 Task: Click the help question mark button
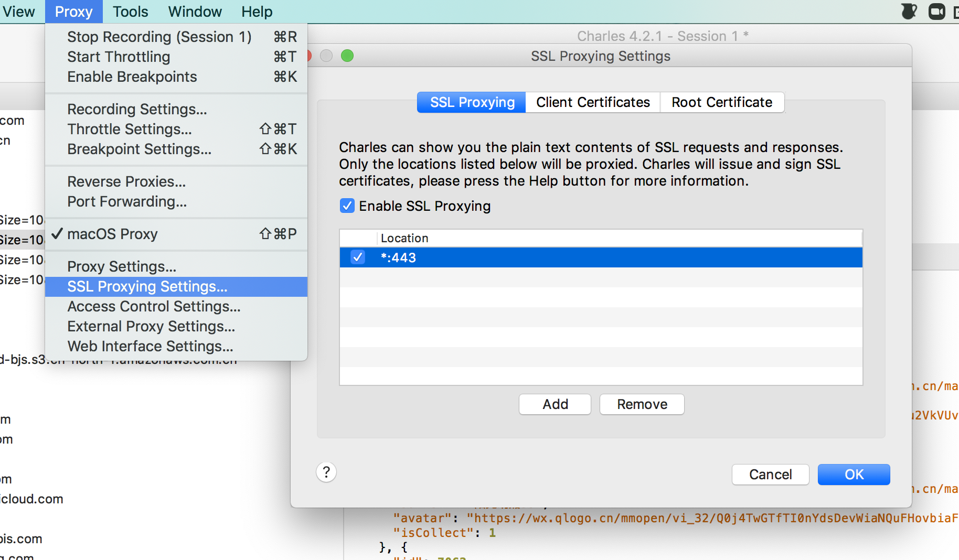326,472
